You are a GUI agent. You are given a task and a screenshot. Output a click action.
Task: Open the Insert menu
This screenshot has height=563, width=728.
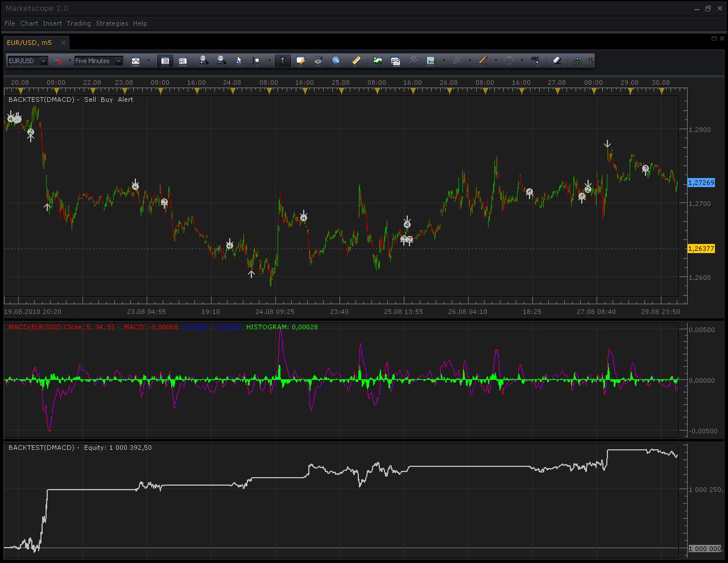click(52, 23)
